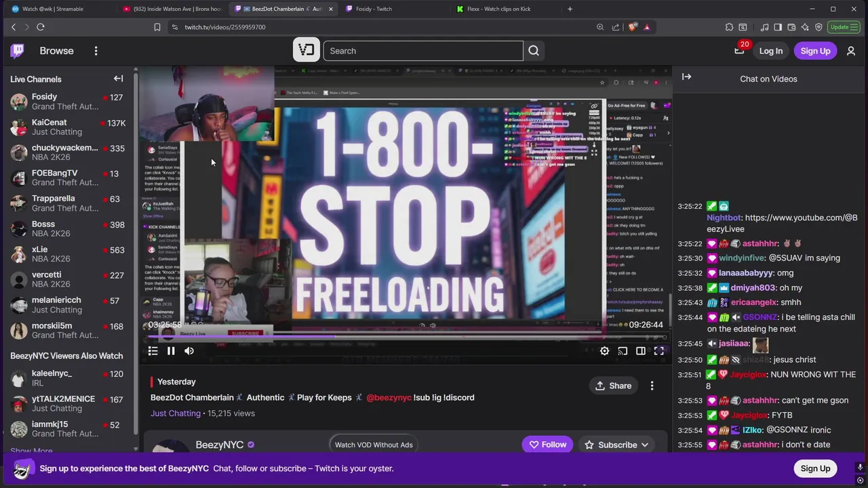Open the Vivaldi-style V logo button beside search

coord(307,50)
